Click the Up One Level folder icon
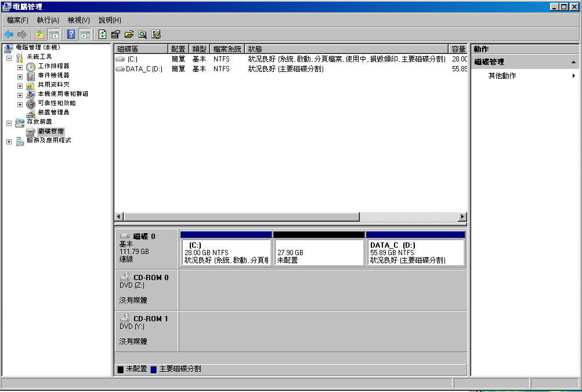 coord(40,34)
